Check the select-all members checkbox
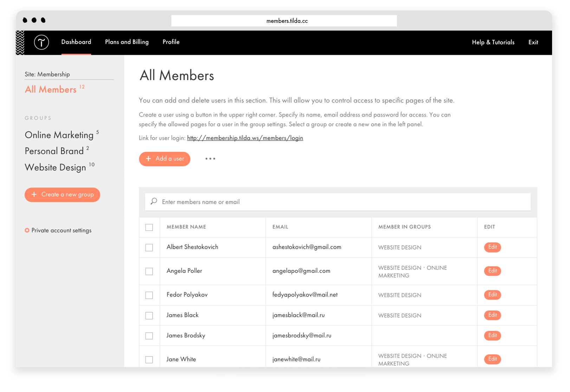 click(149, 227)
